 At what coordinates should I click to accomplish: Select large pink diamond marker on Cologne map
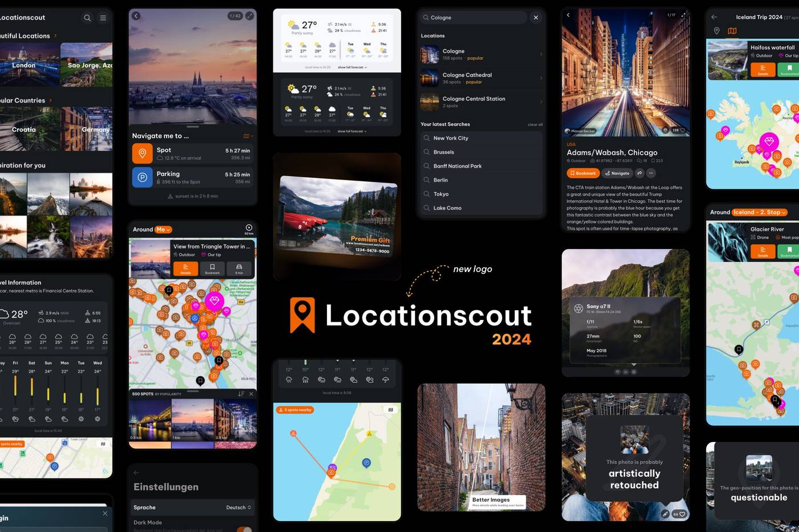215,300
